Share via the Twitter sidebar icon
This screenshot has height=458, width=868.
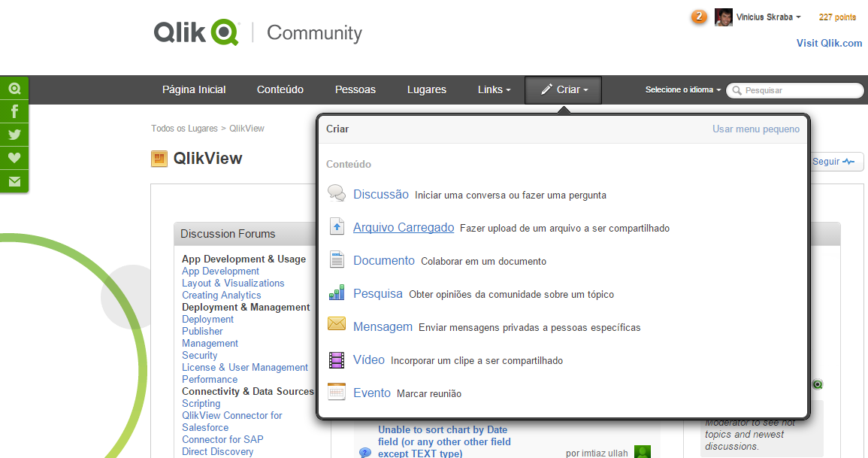(14, 135)
